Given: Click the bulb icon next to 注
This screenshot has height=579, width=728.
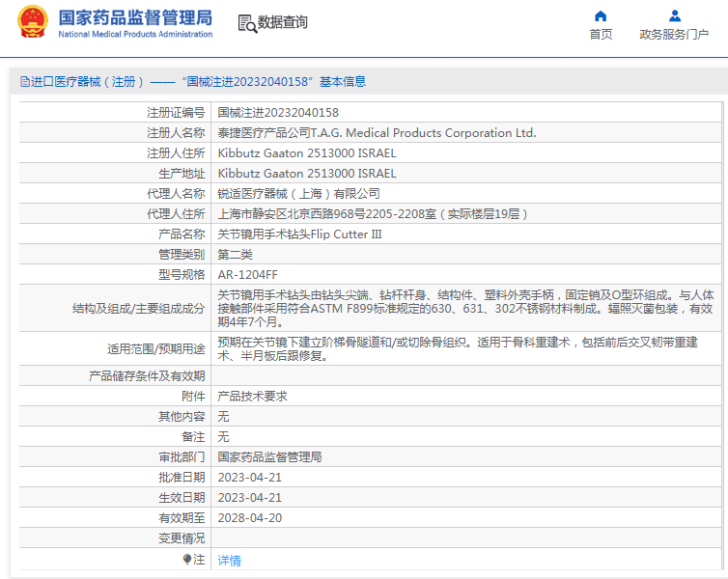Looking at the screenshot, I should click(187, 560).
